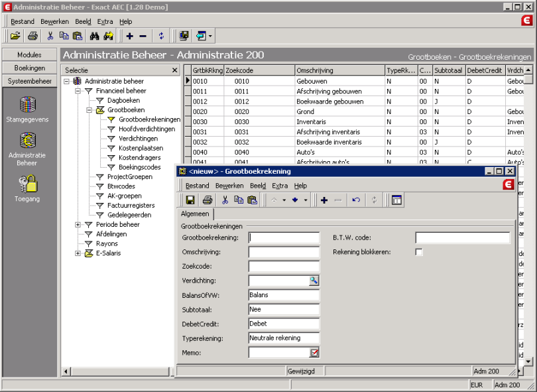Screen dimensions: 537x392
Task: Add a record with main toolbar plus icon
Action: [129, 36]
